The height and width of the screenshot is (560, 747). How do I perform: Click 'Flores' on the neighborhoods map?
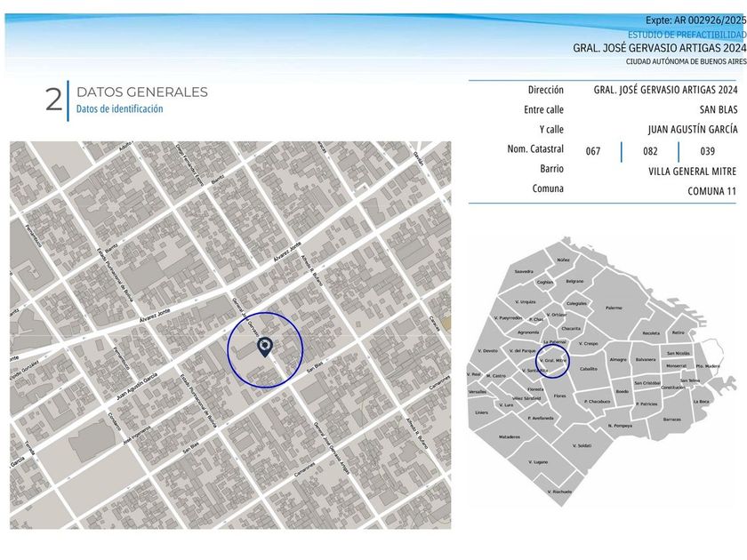coord(559,396)
